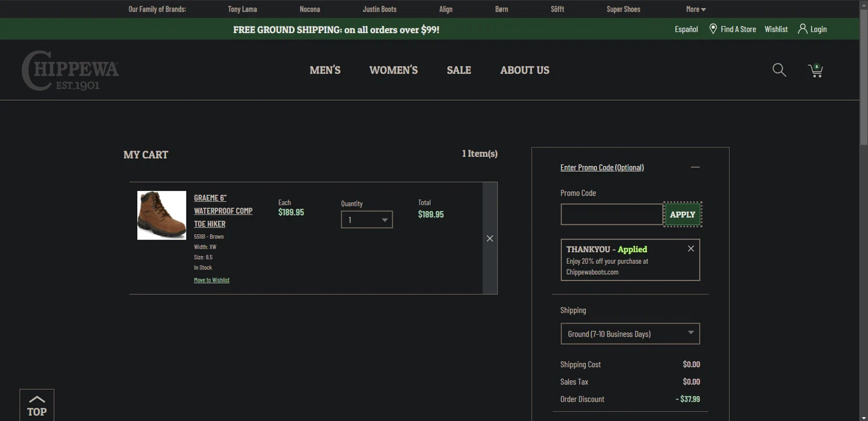
Task: Visit the Børn brand link
Action: (502, 9)
